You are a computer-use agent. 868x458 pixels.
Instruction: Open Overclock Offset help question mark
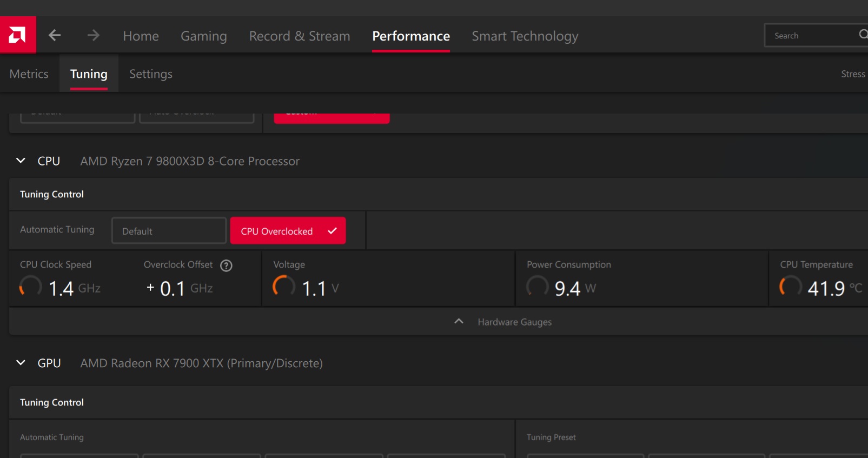pos(226,265)
